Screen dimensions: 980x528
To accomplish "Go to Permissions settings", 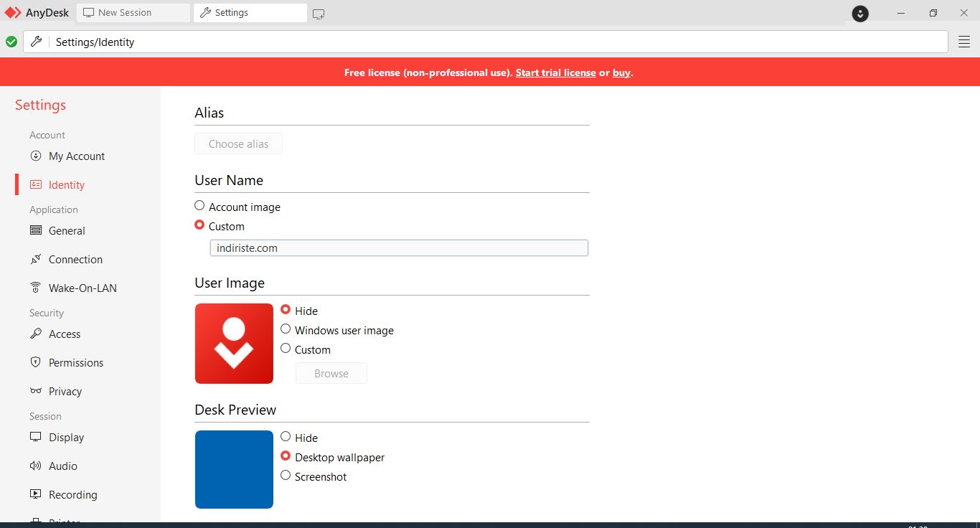I will point(76,362).
